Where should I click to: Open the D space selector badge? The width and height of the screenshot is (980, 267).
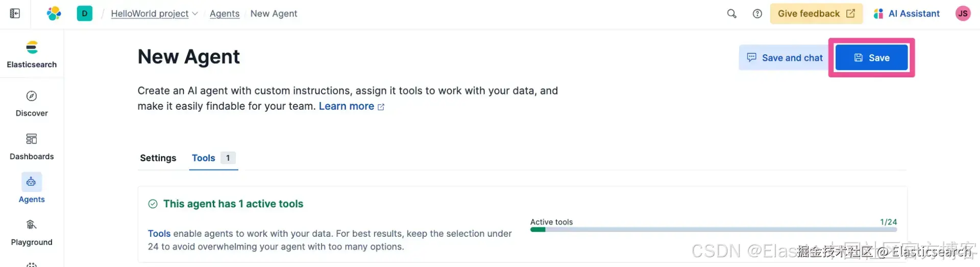[x=85, y=13]
